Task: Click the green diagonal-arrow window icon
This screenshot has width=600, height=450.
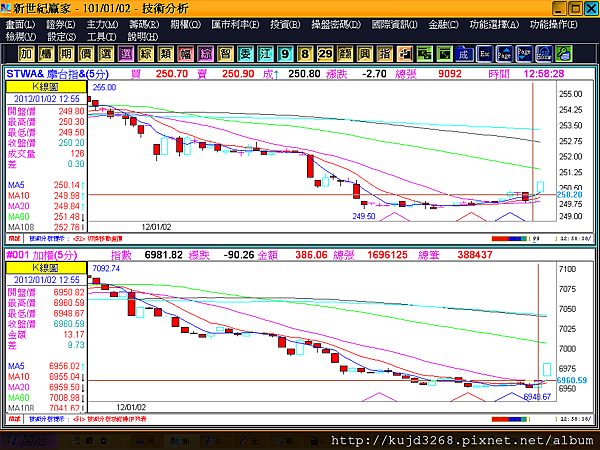Action: (x=444, y=54)
